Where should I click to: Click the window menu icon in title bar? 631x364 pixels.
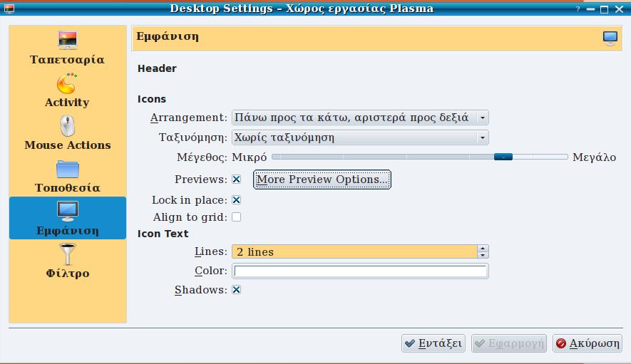(x=9, y=9)
